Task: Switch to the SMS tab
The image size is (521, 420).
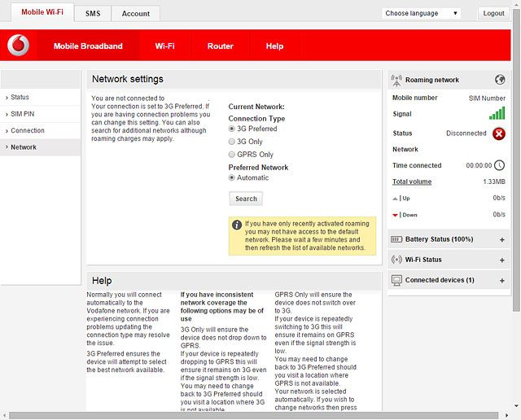Action: click(93, 14)
